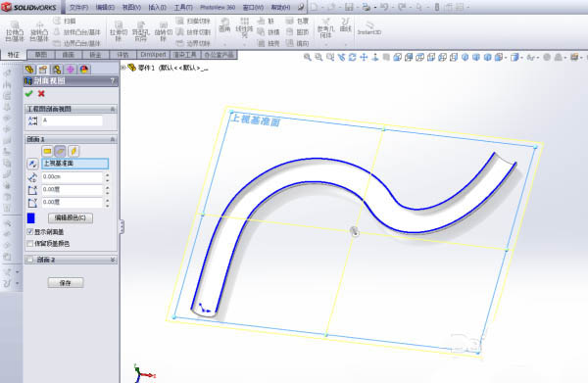Click 编辑颜色(C) button
Image resolution: width=588 pixels, height=383 pixels.
(x=71, y=217)
